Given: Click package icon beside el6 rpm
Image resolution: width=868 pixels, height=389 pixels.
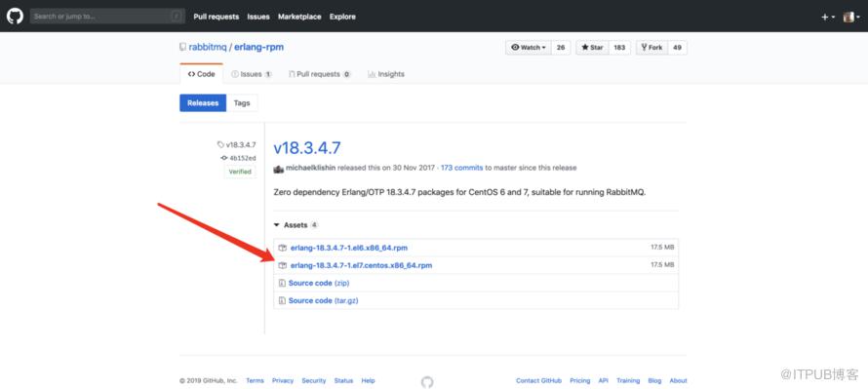Looking at the screenshot, I should pyautogui.click(x=282, y=248).
